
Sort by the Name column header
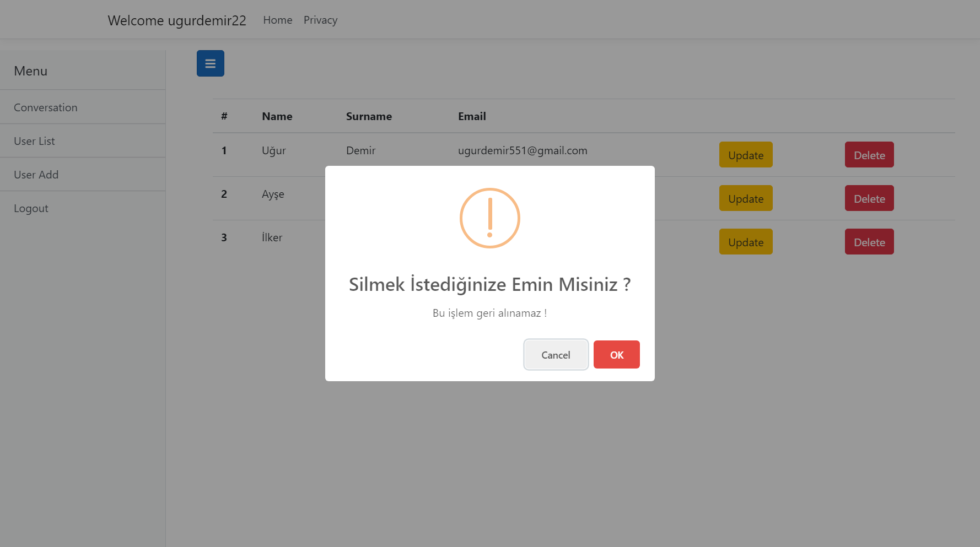click(277, 116)
